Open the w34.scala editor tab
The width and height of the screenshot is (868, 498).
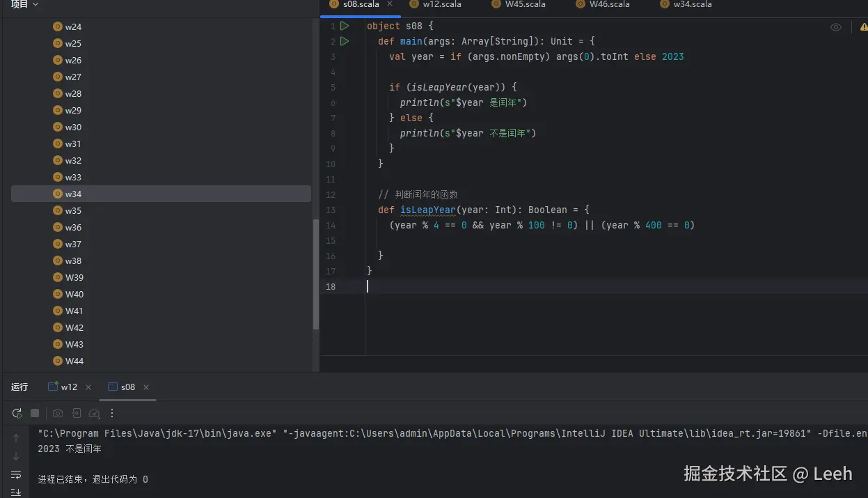point(685,4)
